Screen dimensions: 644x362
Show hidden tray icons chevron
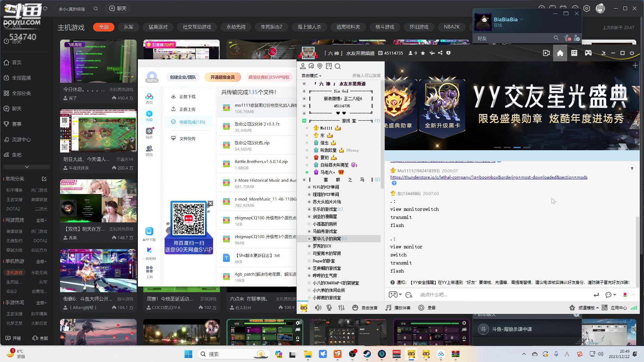(x=524, y=354)
